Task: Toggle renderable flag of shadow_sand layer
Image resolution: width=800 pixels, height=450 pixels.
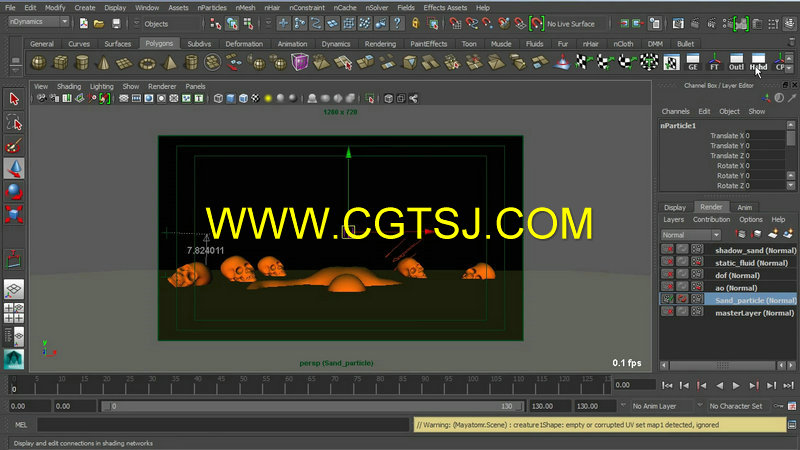Action: coord(667,249)
